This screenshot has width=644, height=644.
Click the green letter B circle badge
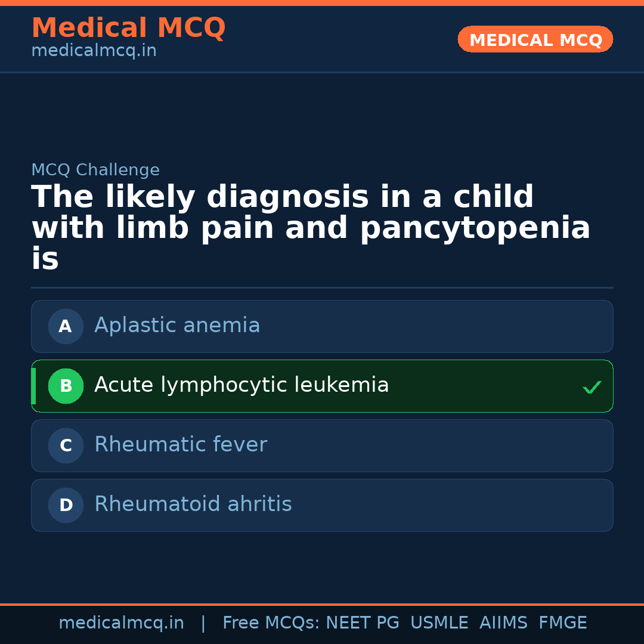66,386
